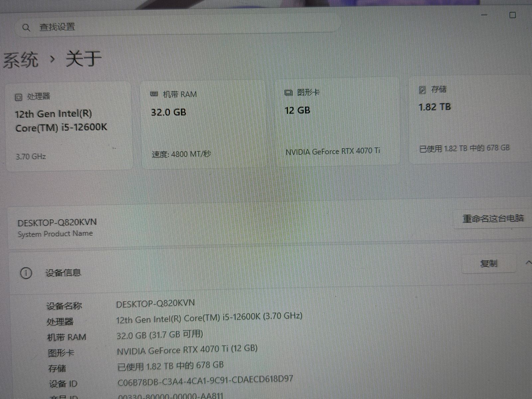Click the disk icon on the 存储 card
The height and width of the screenshot is (399, 532).
click(x=422, y=90)
